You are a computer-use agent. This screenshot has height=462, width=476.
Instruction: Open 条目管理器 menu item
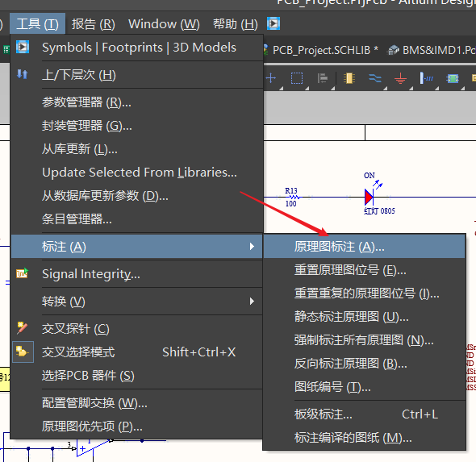pyautogui.click(x=137, y=219)
